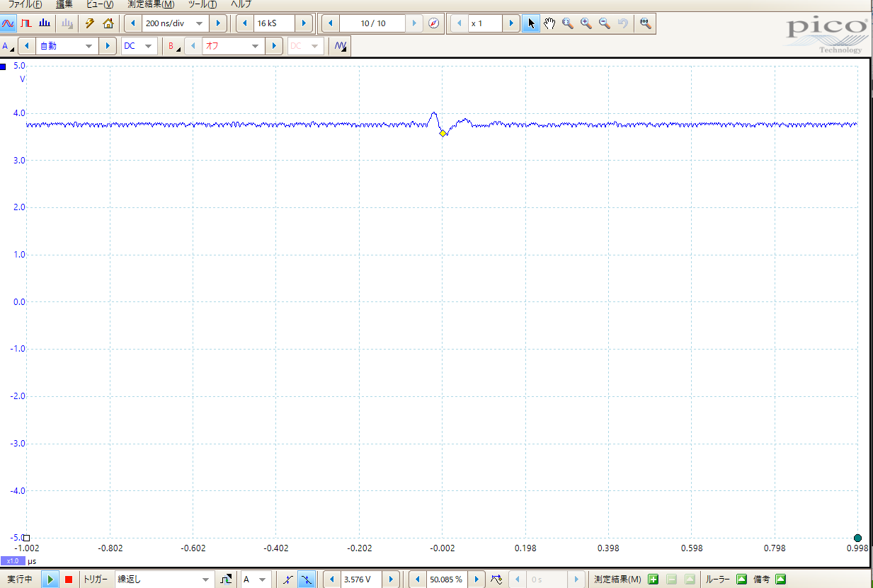Viewport: 873px width, 588px height.
Task: Select rising edge trigger direction
Action: [x=287, y=579]
